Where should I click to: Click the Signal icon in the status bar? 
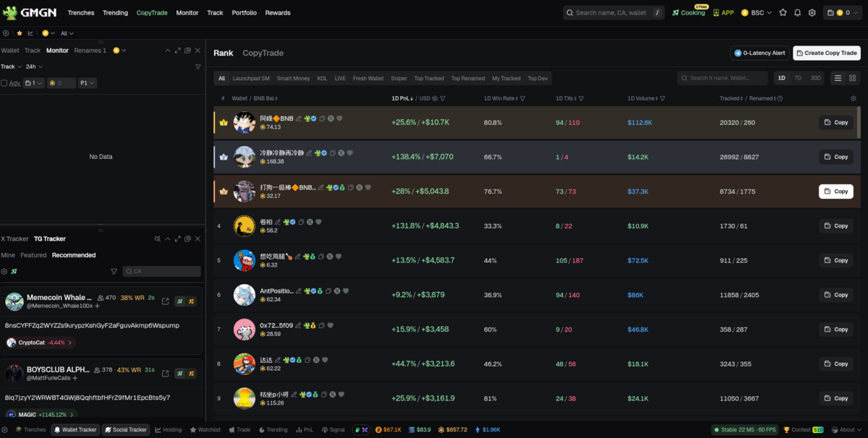(333, 429)
